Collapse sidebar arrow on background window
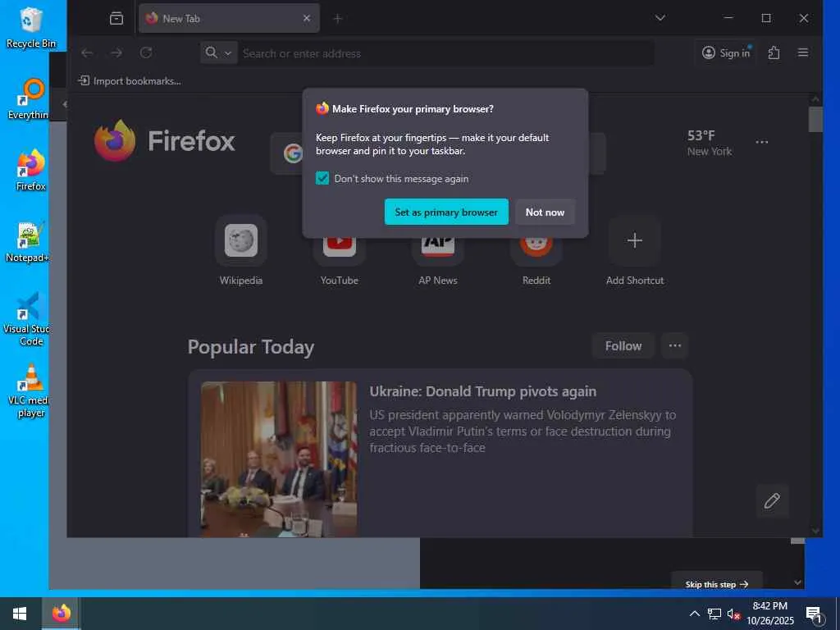The image size is (840, 630). [x=65, y=104]
